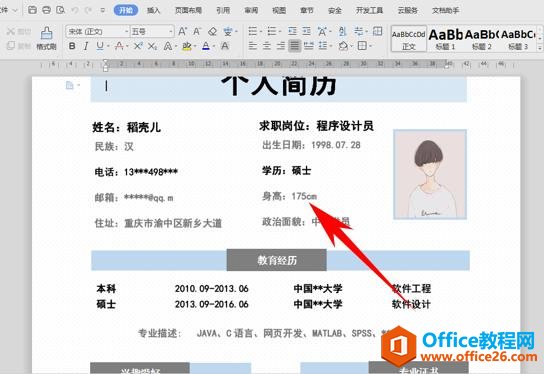Apply the yellow highlight color
The height and width of the screenshot is (374, 544).
pos(187,46)
